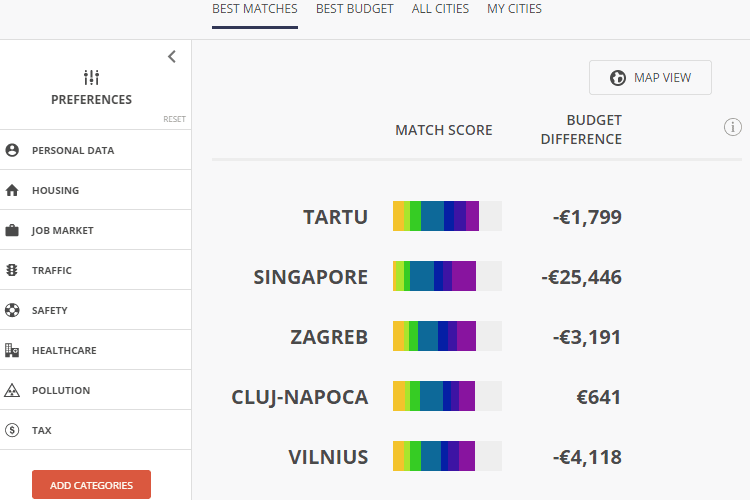Collapse the preferences sidebar with the chevron
Viewport: 750px width, 500px height.
click(x=172, y=56)
